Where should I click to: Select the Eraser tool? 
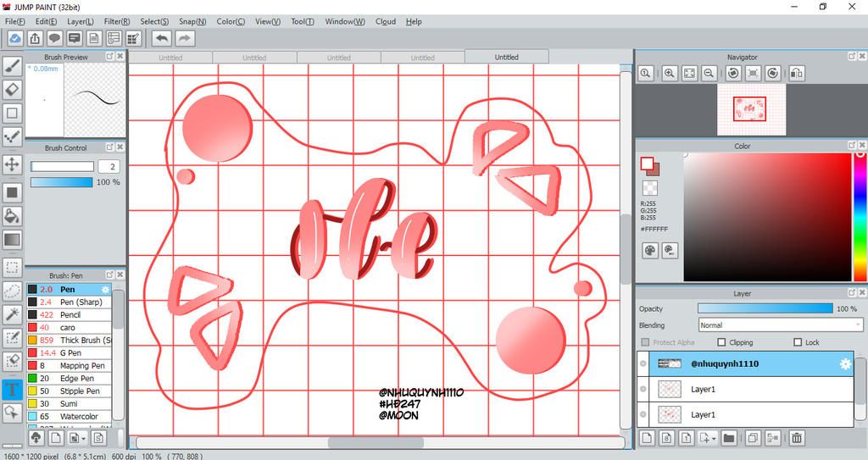[12, 90]
